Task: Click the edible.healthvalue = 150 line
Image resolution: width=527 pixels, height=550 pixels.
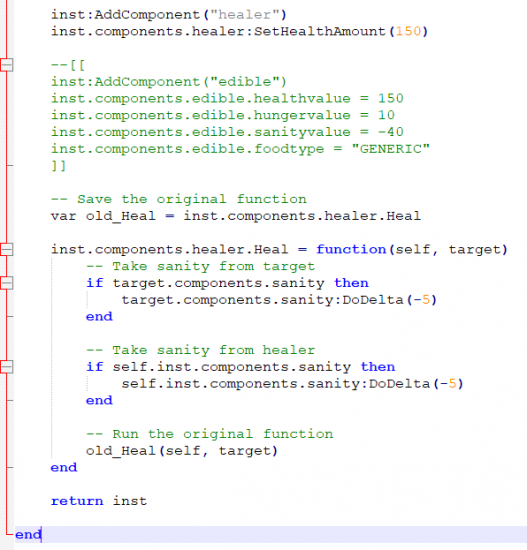Action: 227,99
